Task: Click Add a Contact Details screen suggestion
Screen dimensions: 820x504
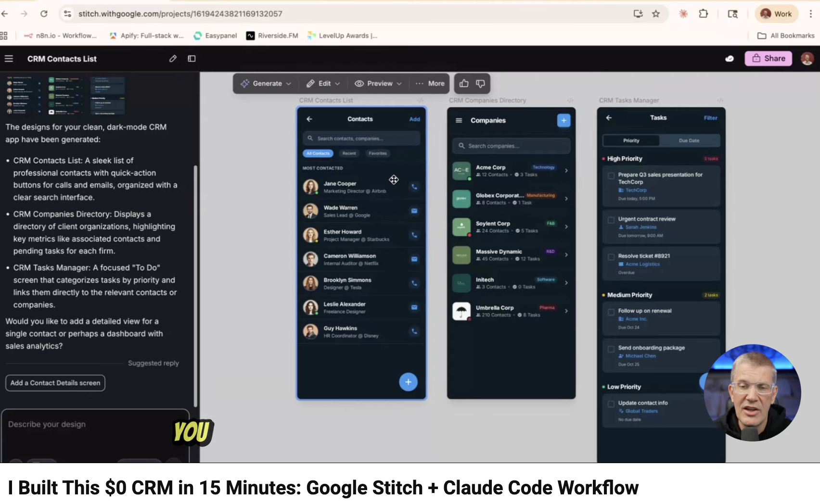Action: click(x=55, y=383)
